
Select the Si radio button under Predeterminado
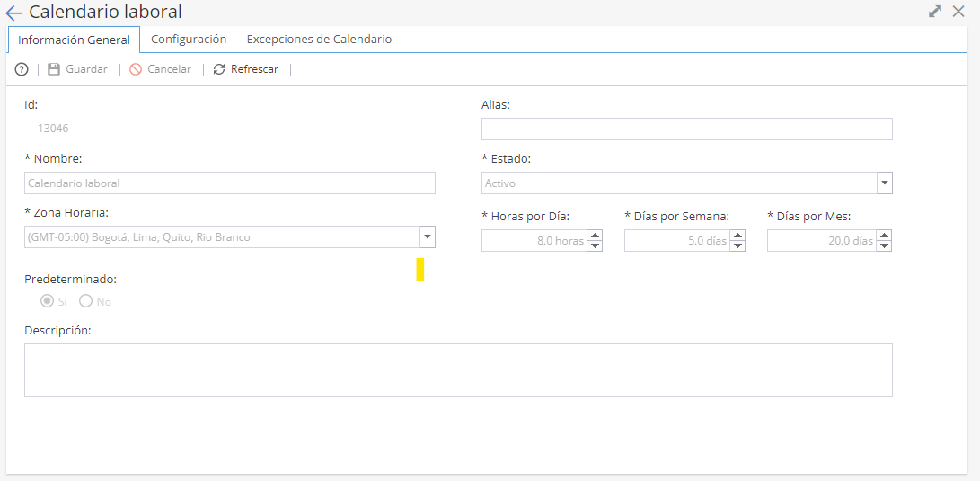point(46,301)
